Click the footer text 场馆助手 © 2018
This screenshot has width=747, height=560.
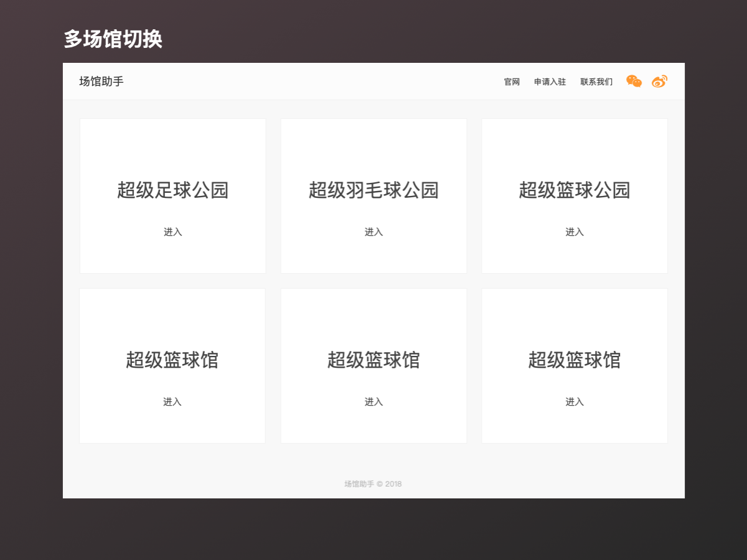pos(374,484)
